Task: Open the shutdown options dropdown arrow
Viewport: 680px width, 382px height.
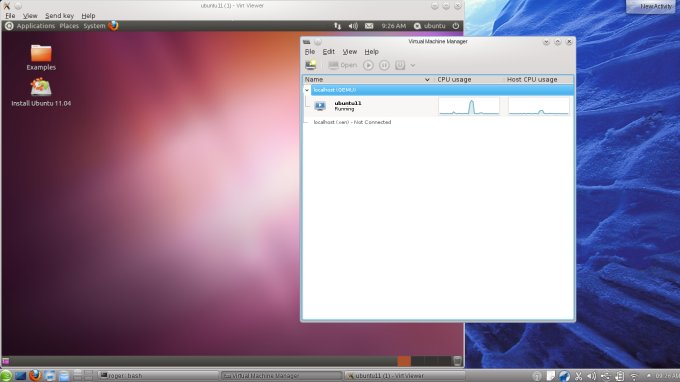Action: coord(413,65)
